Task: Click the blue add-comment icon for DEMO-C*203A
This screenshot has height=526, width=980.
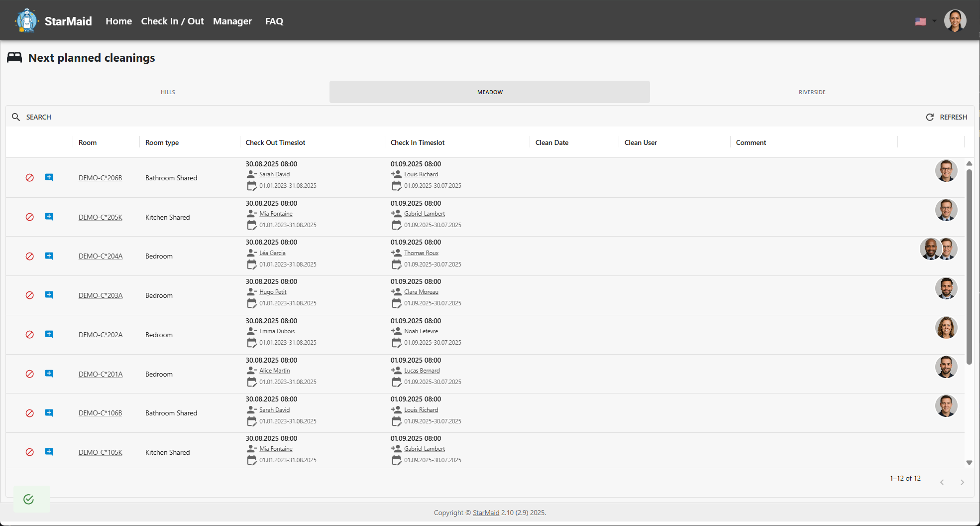Action: (x=49, y=295)
